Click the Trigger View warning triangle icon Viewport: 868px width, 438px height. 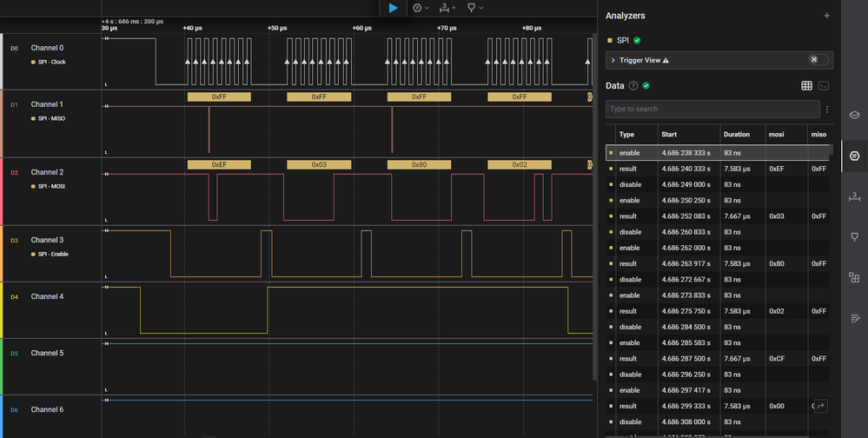[x=666, y=60]
